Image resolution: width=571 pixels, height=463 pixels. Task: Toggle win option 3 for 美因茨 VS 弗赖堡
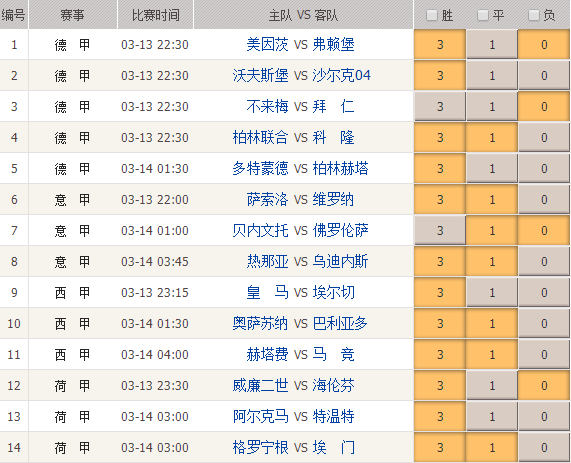pos(440,44)
